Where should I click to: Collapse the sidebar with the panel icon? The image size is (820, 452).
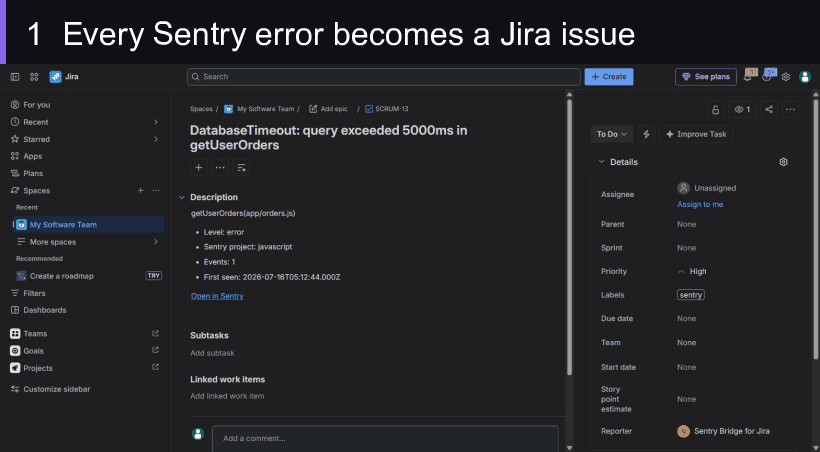15,77
